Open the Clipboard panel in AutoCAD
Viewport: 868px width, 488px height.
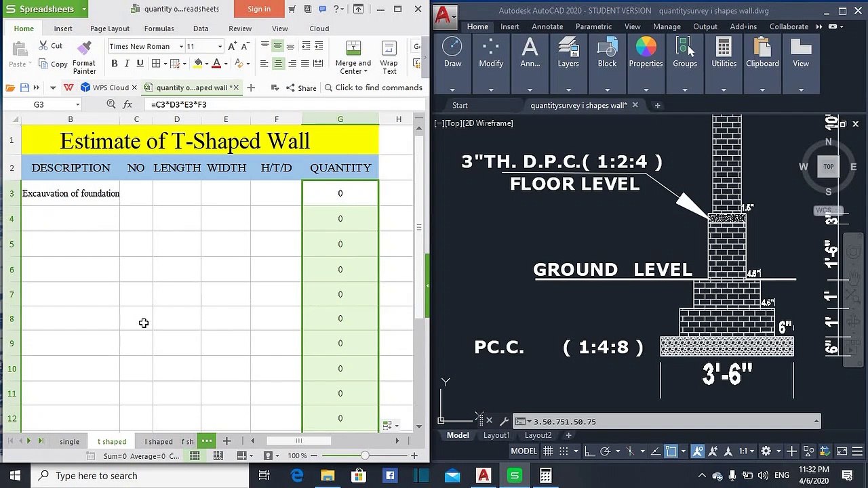[x=762, y=52]
